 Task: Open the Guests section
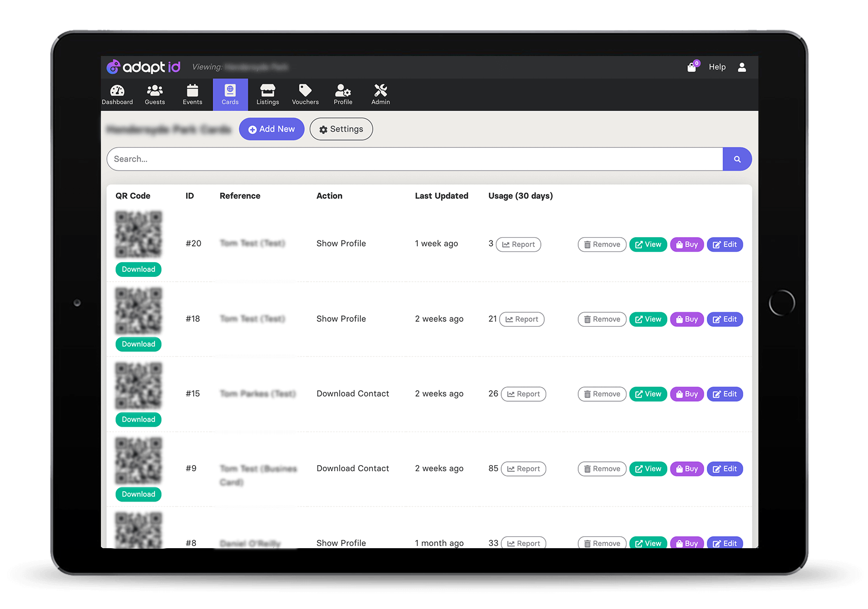click(155, 94)
